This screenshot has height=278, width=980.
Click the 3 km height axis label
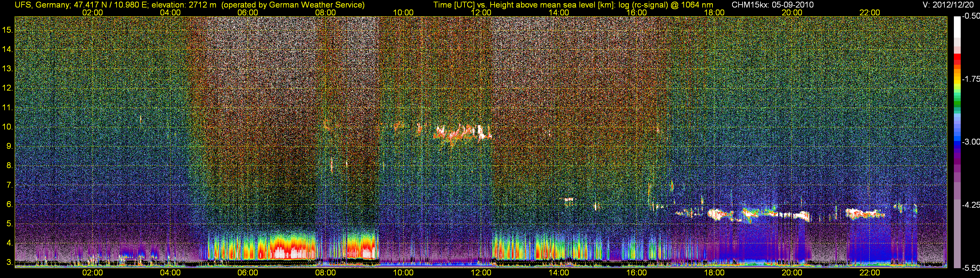click(9, 263)
